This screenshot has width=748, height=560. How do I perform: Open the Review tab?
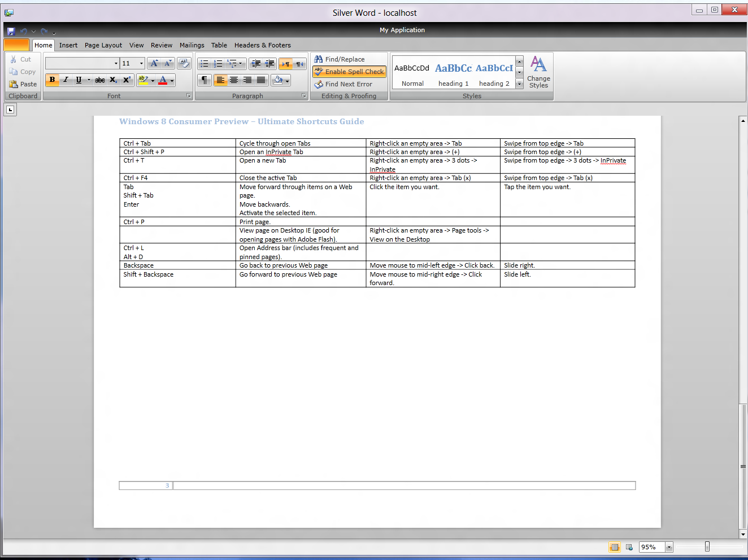click(x=162, y=45)
